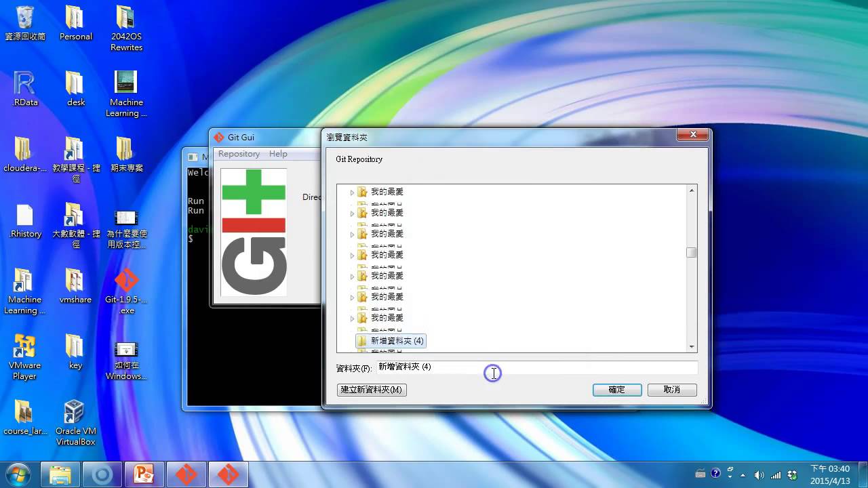The image size is (868, 488).
Task: Open the 資源回收筒 recycle bin icon
Action: pyautogui.click(x=24, y=24)
